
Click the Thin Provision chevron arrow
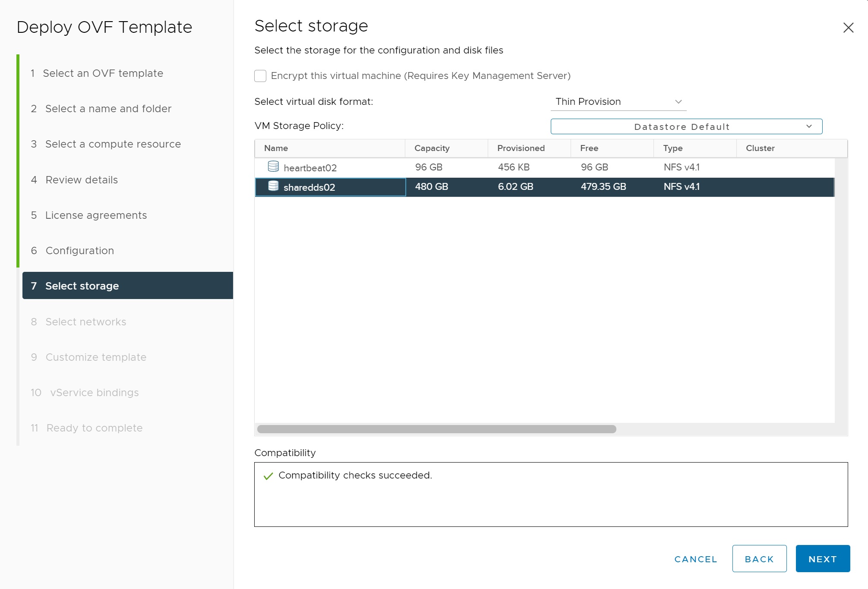(678, 102)
